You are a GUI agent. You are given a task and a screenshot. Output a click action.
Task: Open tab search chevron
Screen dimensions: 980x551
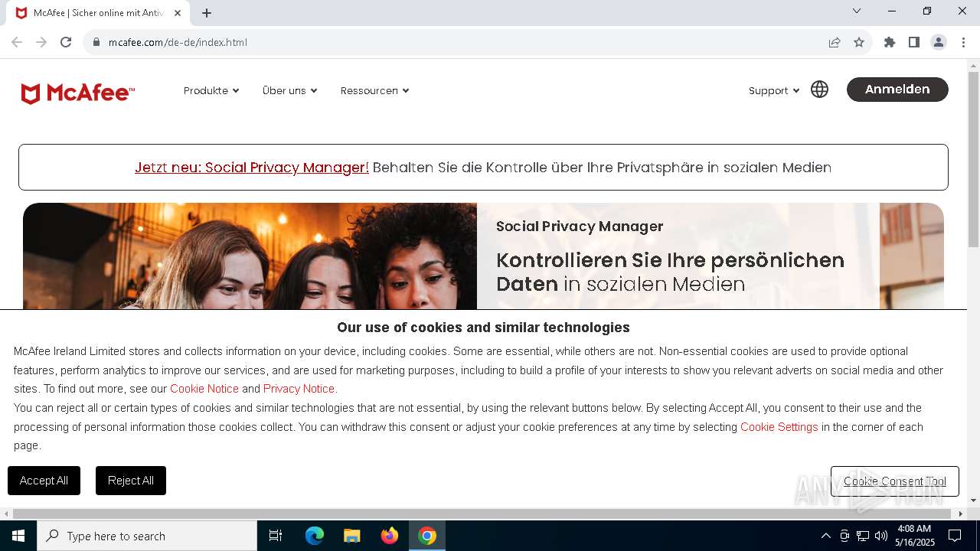point(857,11)
